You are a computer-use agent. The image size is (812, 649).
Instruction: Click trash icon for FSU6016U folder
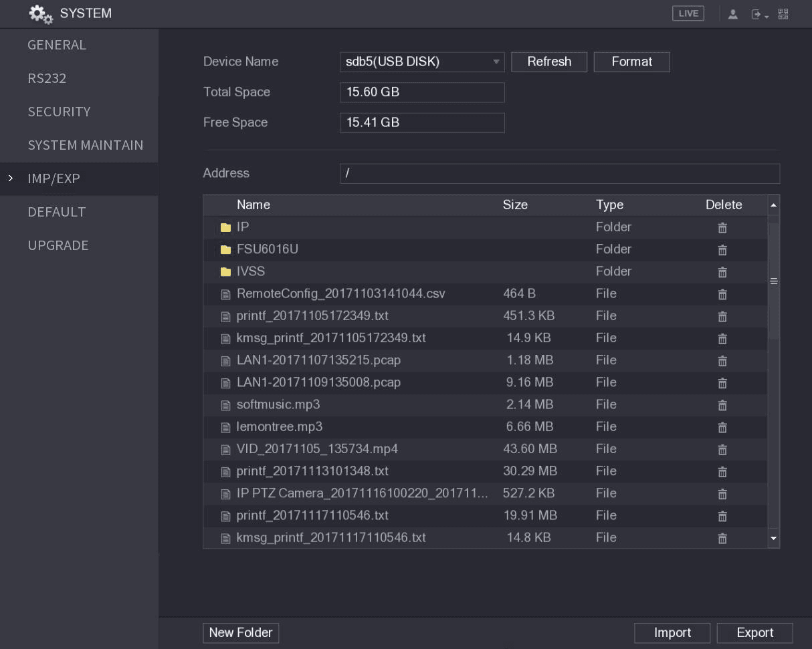tap(722, 250)
